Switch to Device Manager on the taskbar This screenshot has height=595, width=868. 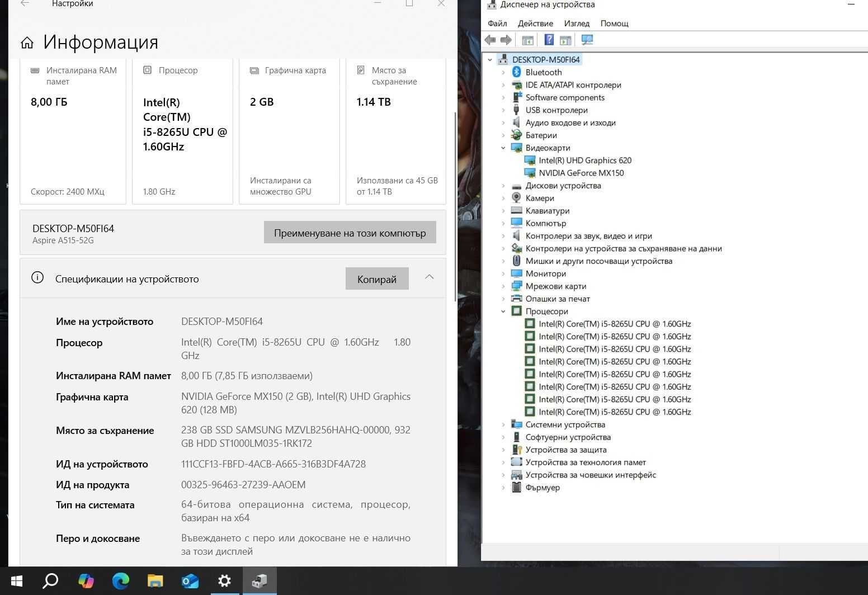[260, 581]
